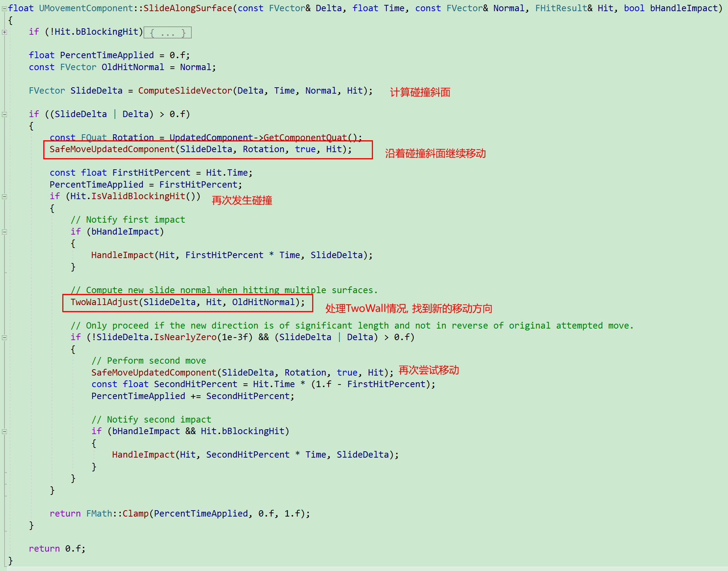Collapse the (SlideDelta | Delta) > 0.f if-block
Screen dimensions: 728x571
click(x=4, y=114)
